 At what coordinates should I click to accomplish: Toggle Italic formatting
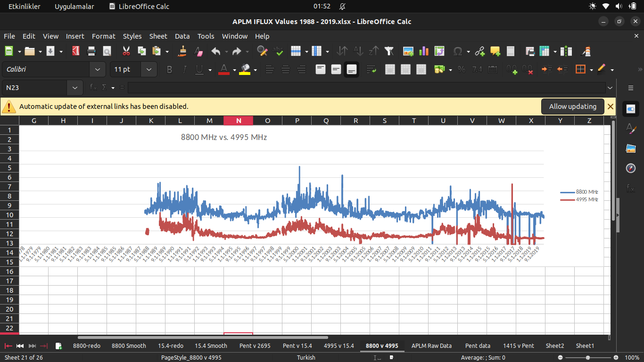pos(185,70)
